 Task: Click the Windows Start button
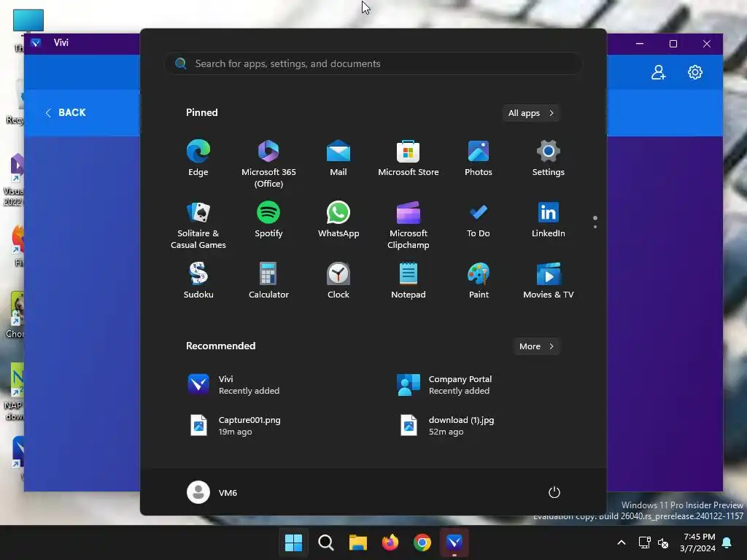tap(293, 542)
